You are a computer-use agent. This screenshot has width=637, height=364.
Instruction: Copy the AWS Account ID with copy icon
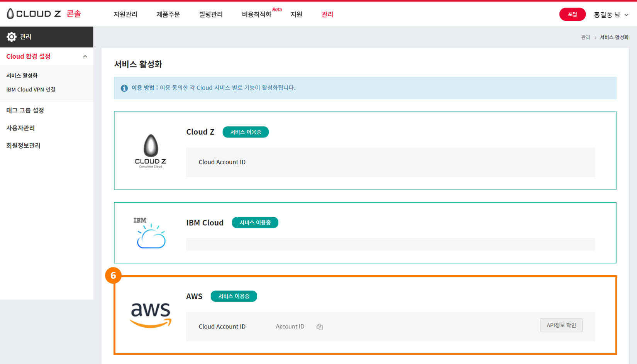[320, 327]
